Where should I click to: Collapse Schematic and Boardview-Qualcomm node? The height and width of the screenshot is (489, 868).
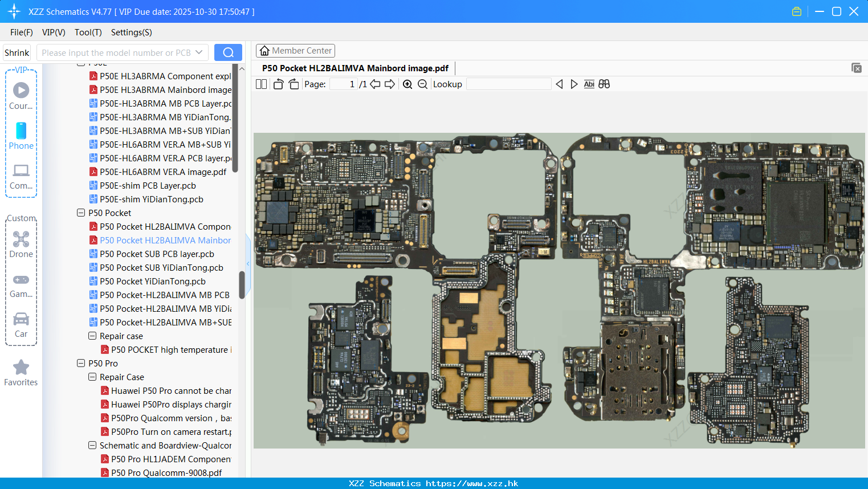click(x=92, y=446)
